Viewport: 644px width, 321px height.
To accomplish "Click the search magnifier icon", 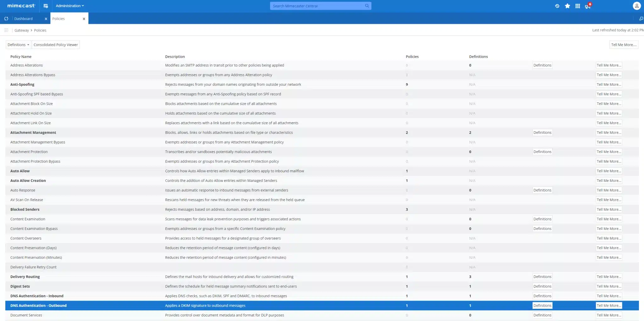I will [367, 6].
